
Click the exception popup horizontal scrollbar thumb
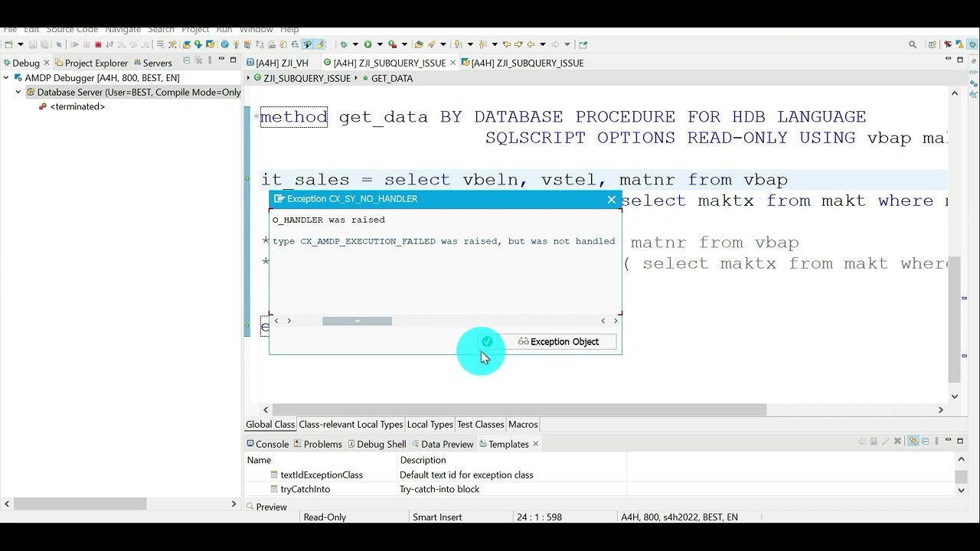(357, 321)
